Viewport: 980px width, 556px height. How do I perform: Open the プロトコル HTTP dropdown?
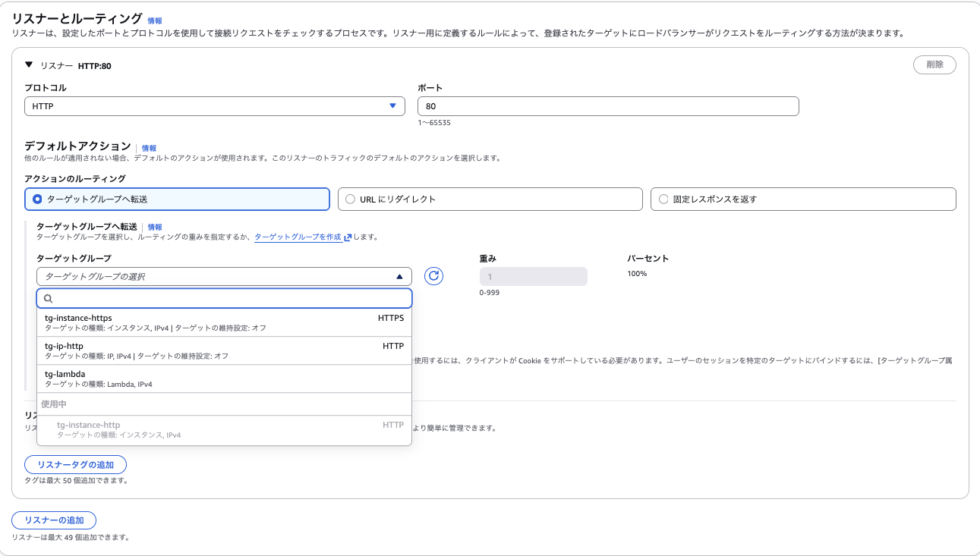(215, 106)
